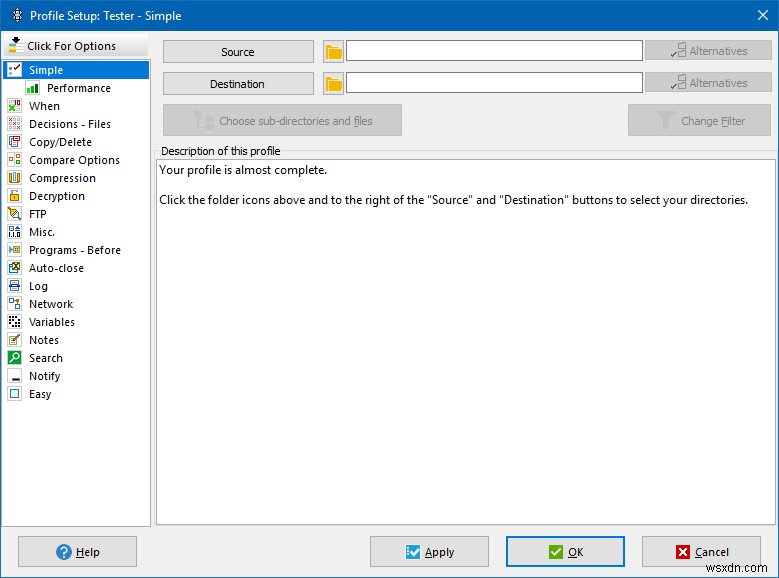Go to Decisions - Files section
The height and width of the screenshot is (578, 779).
coord(70,124)
